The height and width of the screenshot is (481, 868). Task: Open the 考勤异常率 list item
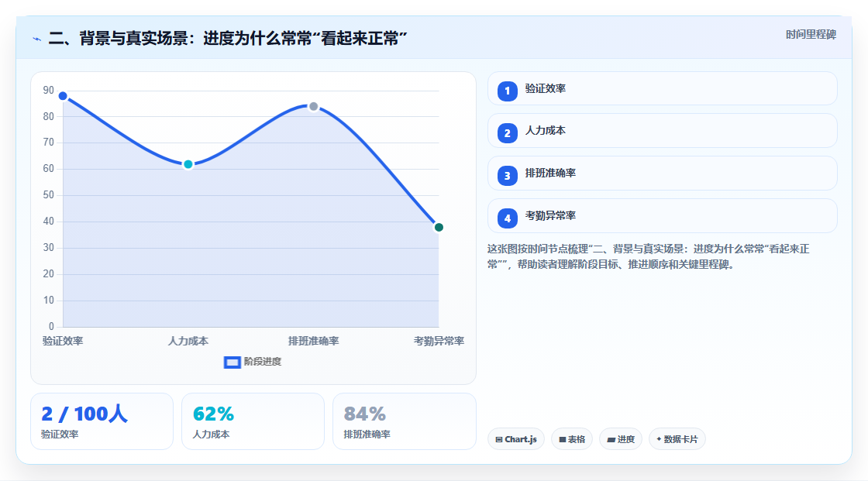point(662,216)
